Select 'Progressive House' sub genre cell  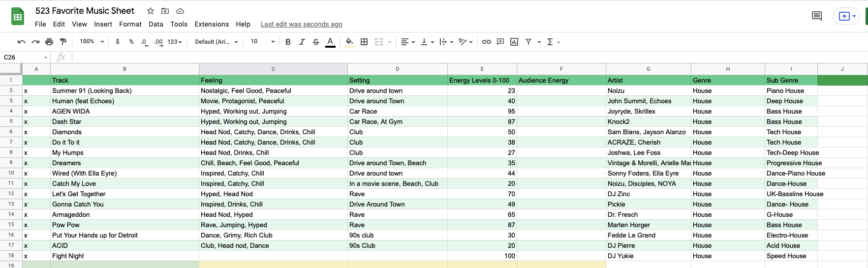click(791, 163)
